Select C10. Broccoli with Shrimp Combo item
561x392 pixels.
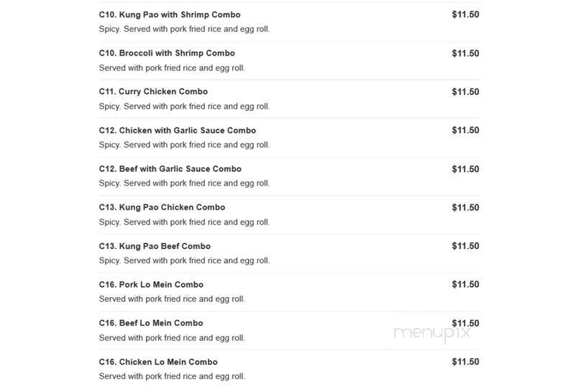[167, 53]
